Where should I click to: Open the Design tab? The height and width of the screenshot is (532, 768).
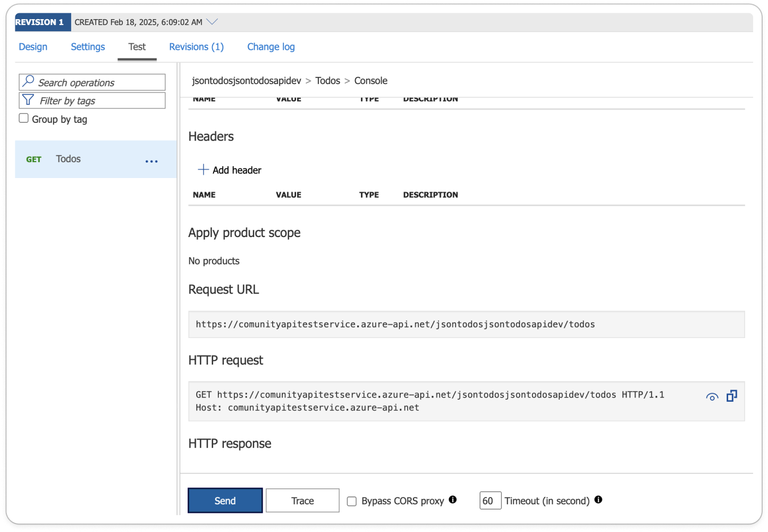tap(33, 47)
